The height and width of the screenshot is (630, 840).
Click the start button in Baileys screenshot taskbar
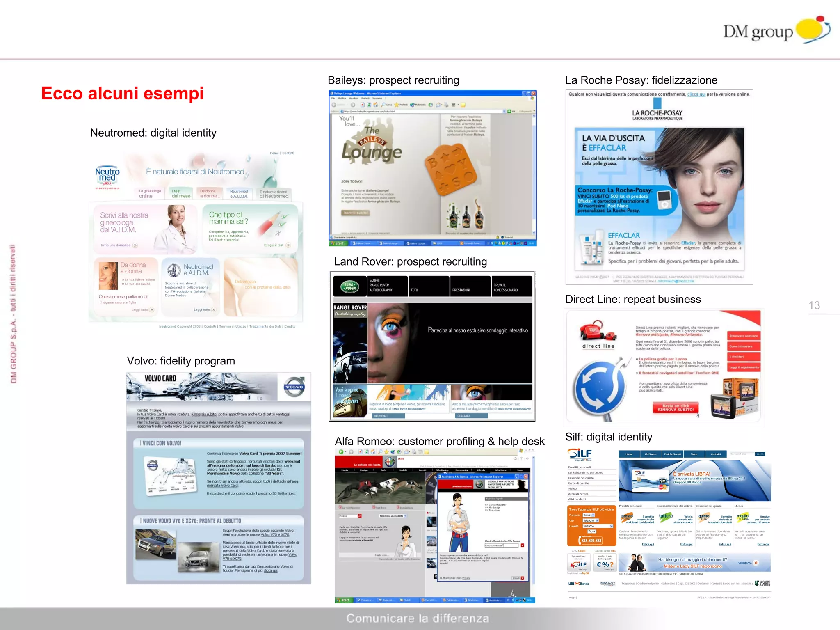(x=340, y=243)
